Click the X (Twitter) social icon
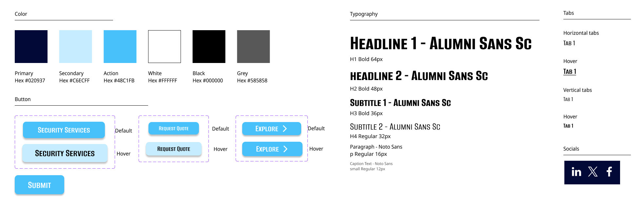Screen dimensions: 644x207 (593, 172)
